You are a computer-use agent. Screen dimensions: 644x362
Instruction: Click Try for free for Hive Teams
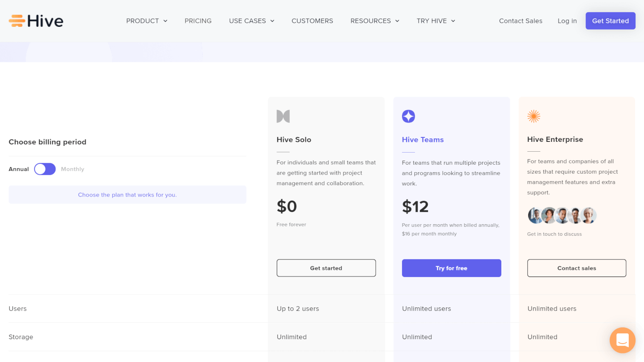point(451,268)
